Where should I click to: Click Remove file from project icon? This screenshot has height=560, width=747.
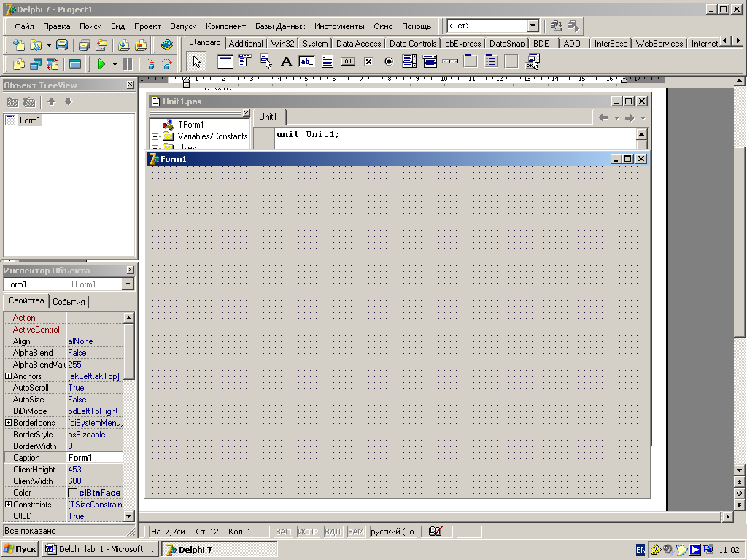(141, 44)
